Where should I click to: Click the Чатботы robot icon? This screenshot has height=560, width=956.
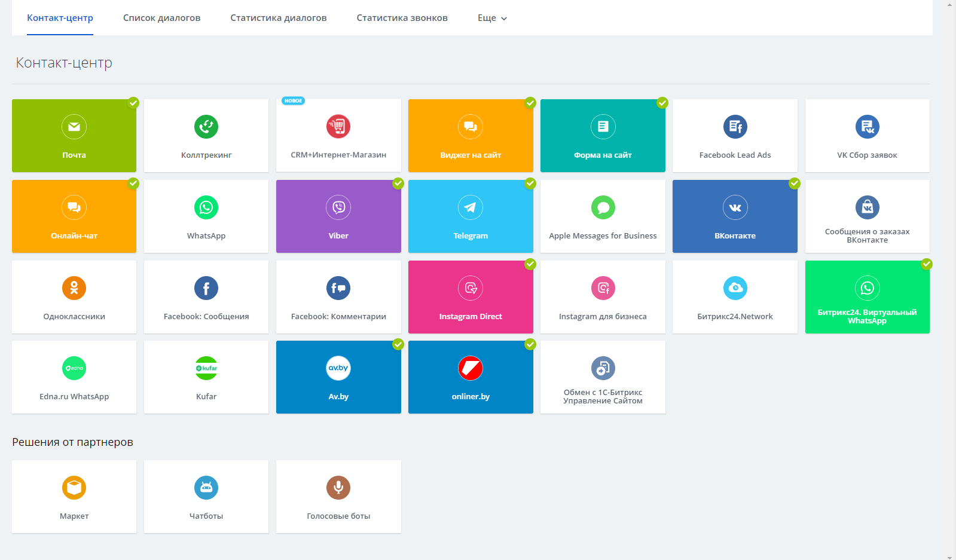click(206, 488)
